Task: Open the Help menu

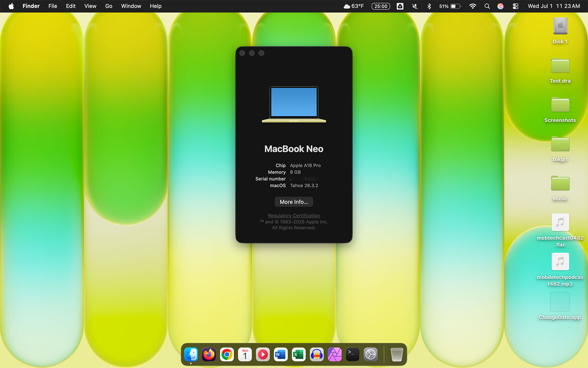Action: 155,6
